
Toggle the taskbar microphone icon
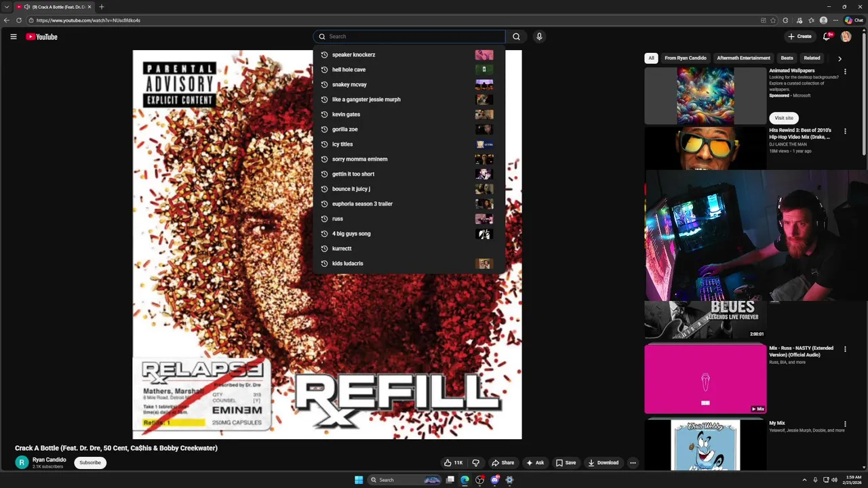[x=815, y=480]
